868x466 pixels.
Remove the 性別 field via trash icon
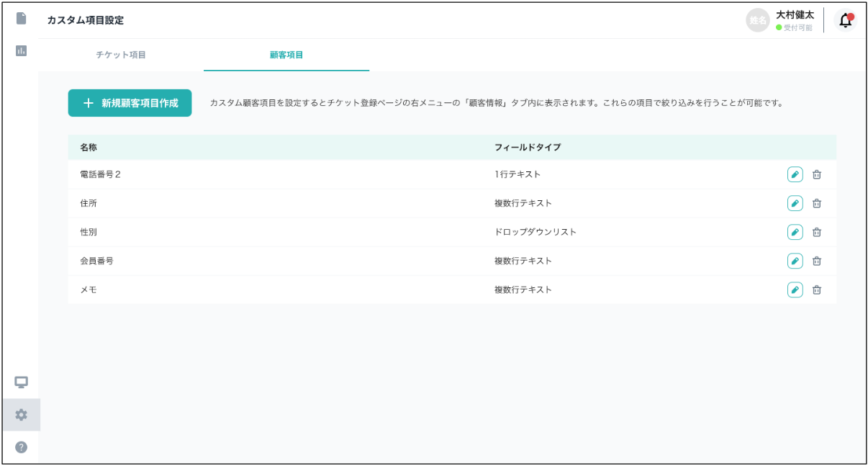[x=817, y=232]
